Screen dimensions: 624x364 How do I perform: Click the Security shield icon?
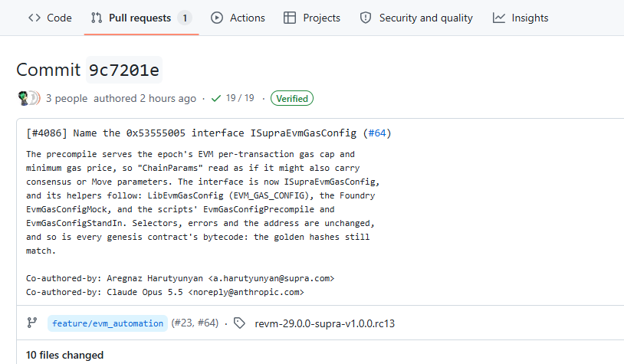click(x=366, y=18)
